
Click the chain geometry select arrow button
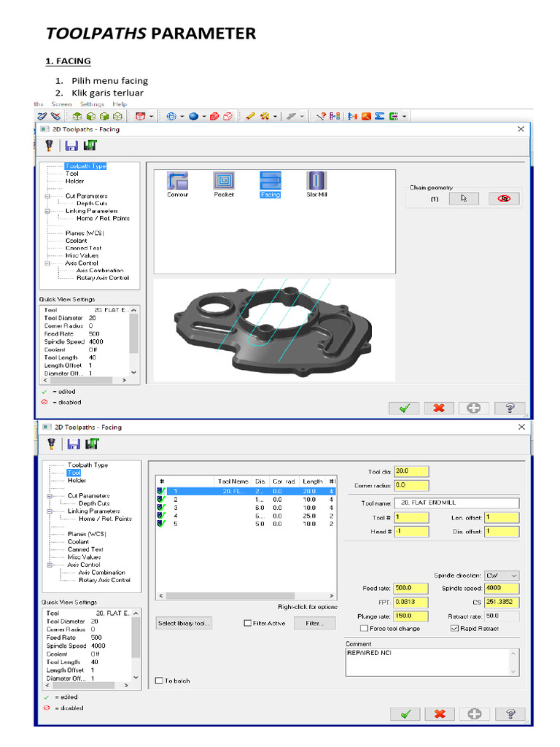(464, 198)
